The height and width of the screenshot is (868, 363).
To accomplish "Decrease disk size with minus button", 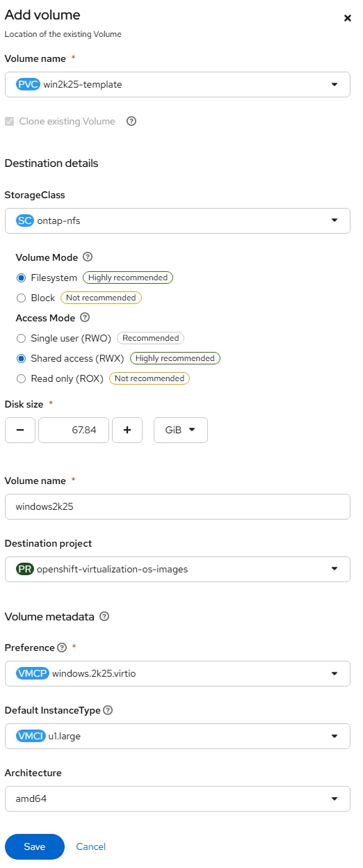I will (20, 430).
